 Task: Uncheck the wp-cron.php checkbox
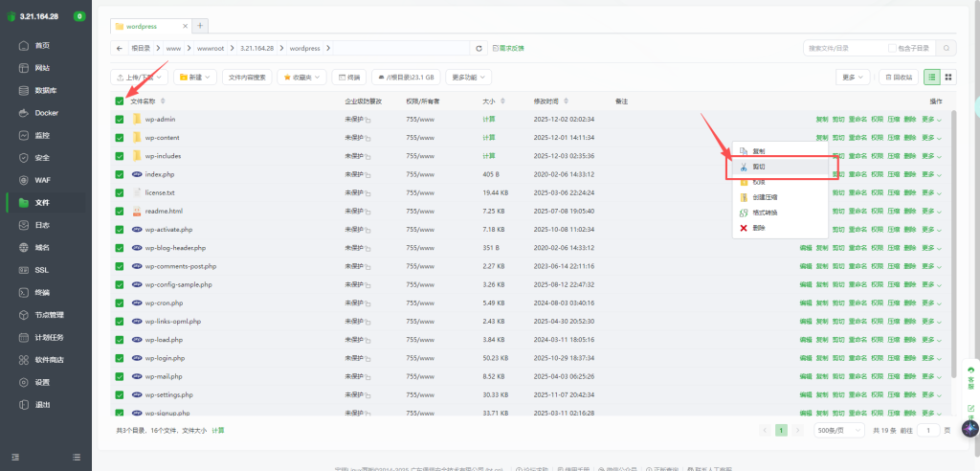click(x=120, y=303)
